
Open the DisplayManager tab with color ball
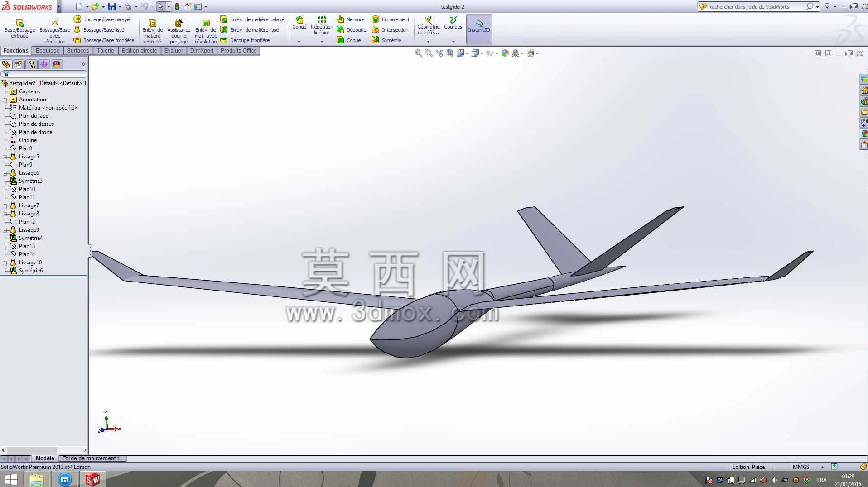57,64
